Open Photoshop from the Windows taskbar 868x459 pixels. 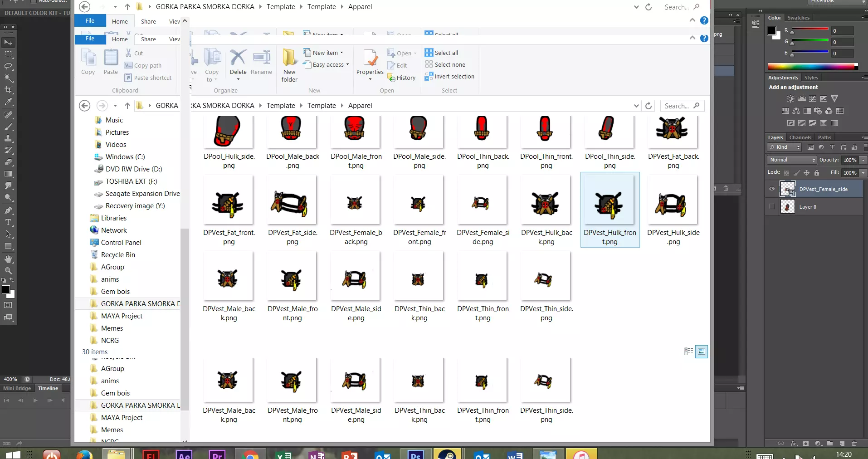point(415,454)
